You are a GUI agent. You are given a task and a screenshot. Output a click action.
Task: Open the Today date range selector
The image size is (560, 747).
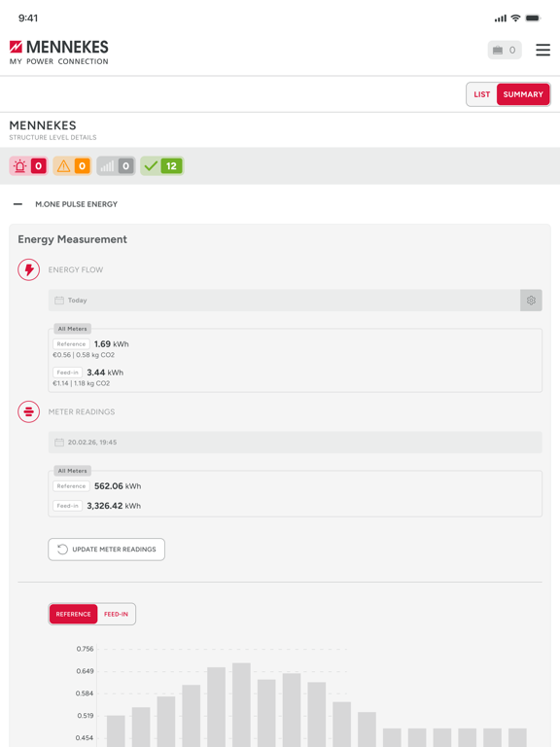tap(284, 301)
